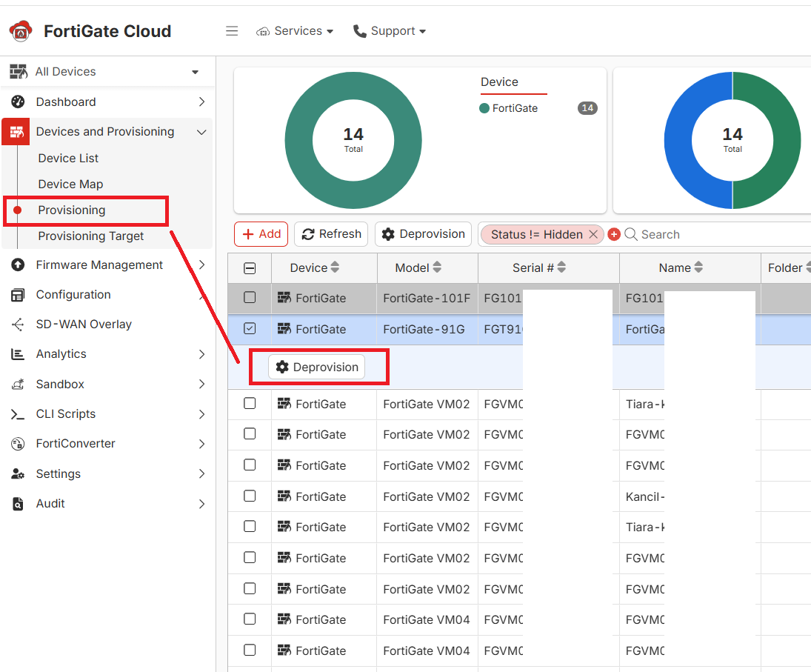This screenshot has height=672, width=811.
Task: Open the Configuration menu item
Action: [x=73, y=295]
